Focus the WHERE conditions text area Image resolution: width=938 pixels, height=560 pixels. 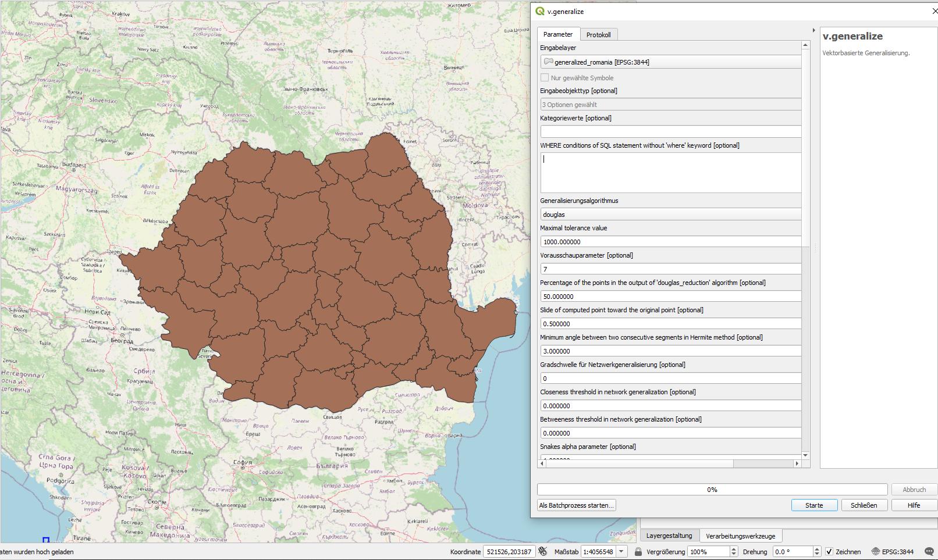pos(670,173)
